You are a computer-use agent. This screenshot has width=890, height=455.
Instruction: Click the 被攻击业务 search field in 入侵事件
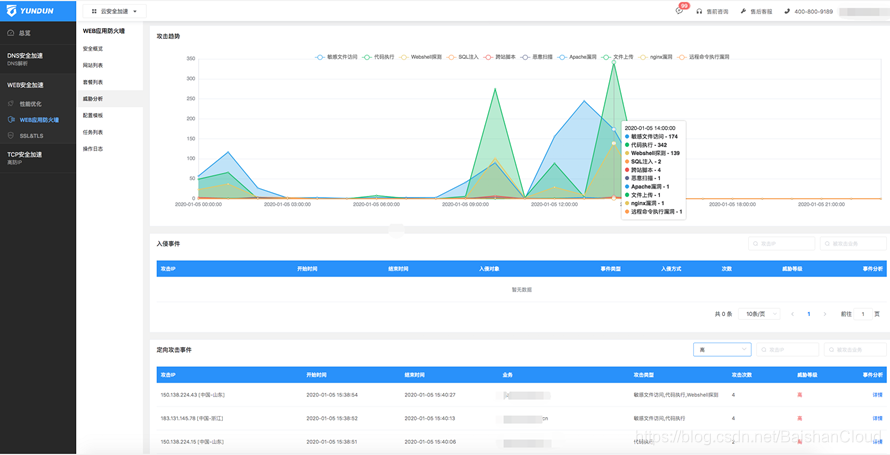(853, 243)
